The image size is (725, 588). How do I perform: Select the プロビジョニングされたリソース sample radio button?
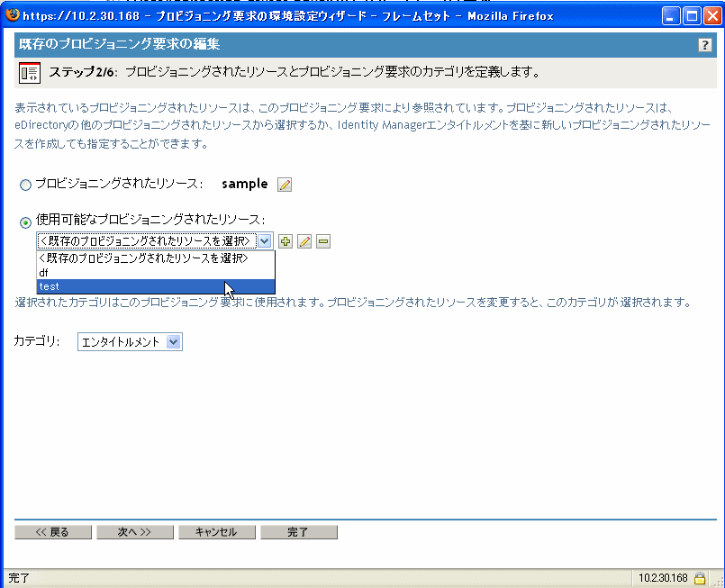click(25, 185)
